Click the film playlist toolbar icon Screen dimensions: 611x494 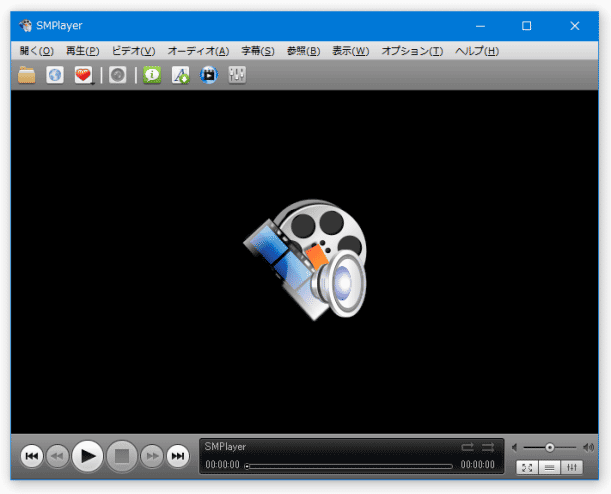coord(208,75)
